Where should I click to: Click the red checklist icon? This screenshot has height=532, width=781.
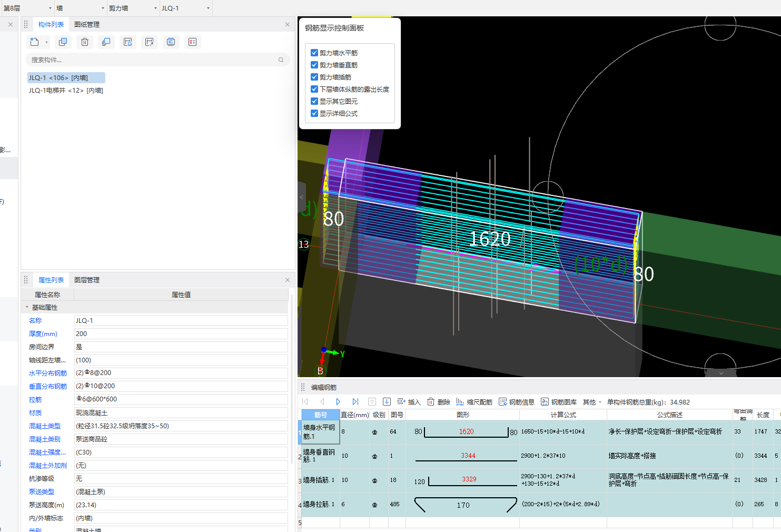point(192,42)
